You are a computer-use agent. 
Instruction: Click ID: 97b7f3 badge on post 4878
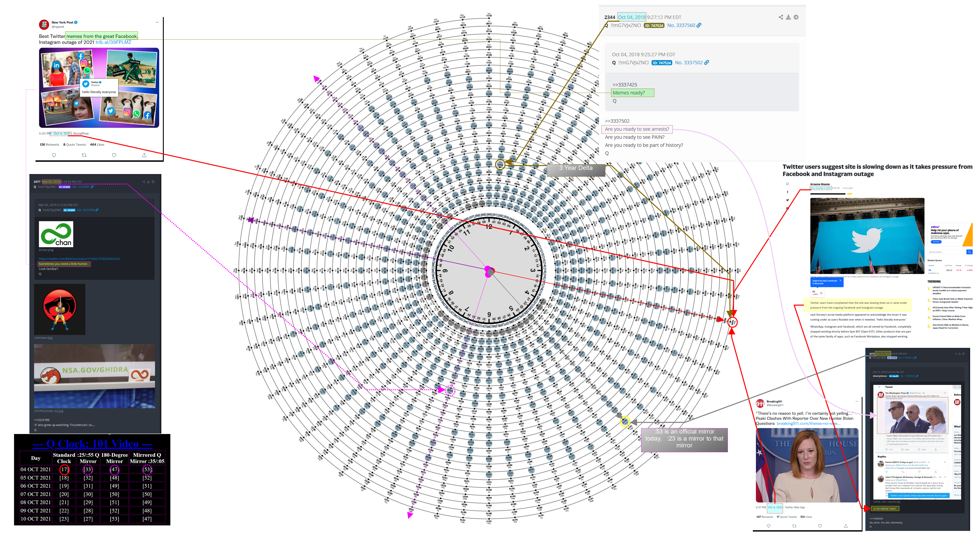tap(892, 358)
